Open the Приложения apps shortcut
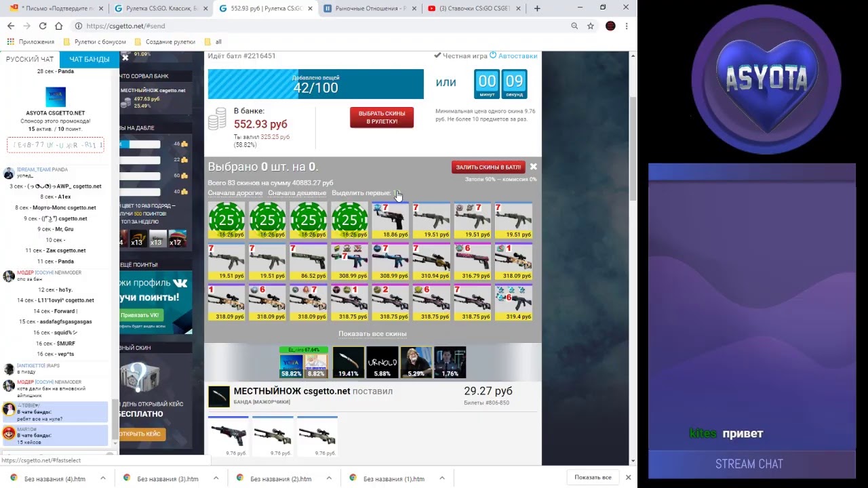The height and width of the screenshot is (488, 868). [x=31, y=41]
